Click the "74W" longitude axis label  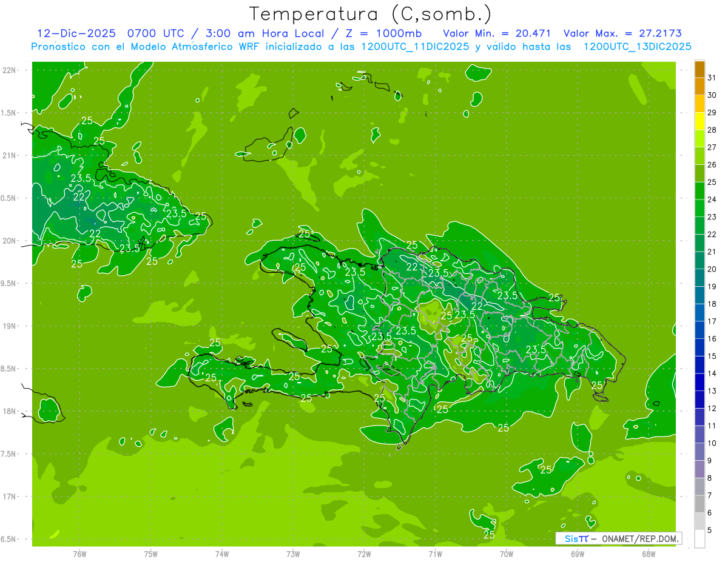tap(222, 554)
